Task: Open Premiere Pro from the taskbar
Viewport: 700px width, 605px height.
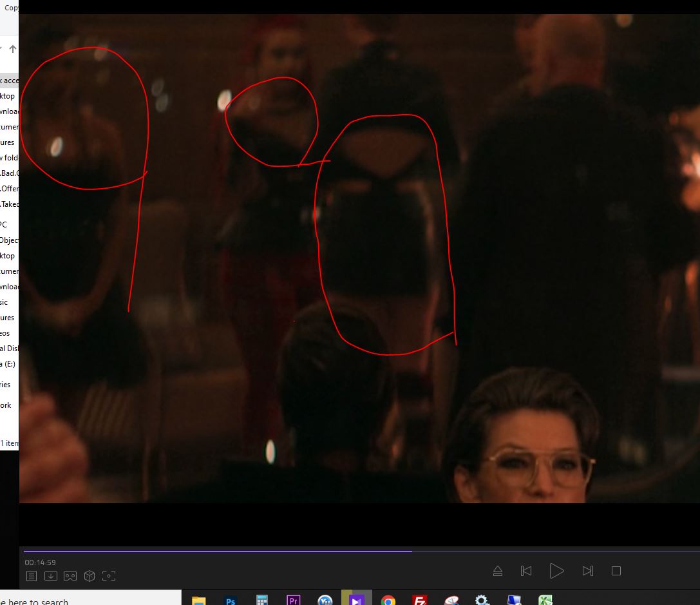Action: tap(293, 600)
